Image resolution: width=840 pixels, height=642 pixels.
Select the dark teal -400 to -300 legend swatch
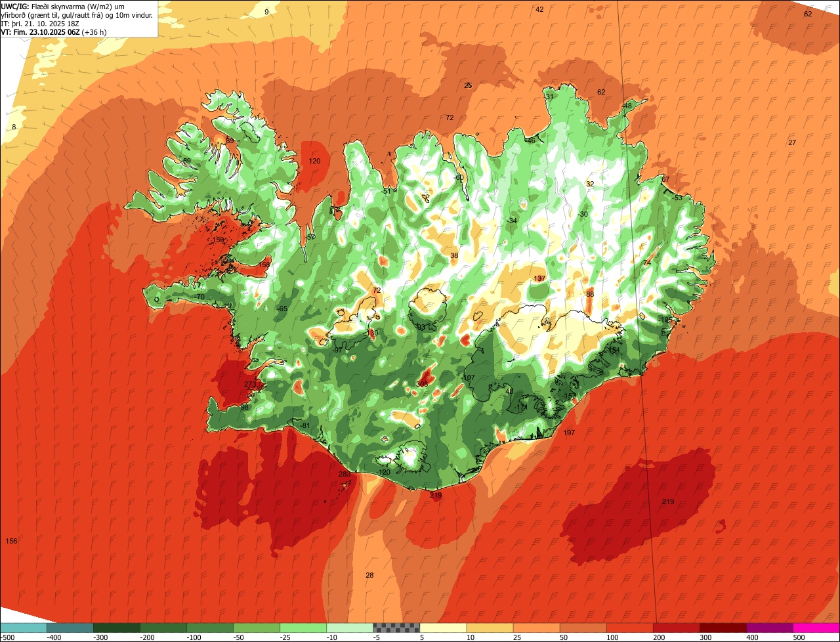click(70, 628)
